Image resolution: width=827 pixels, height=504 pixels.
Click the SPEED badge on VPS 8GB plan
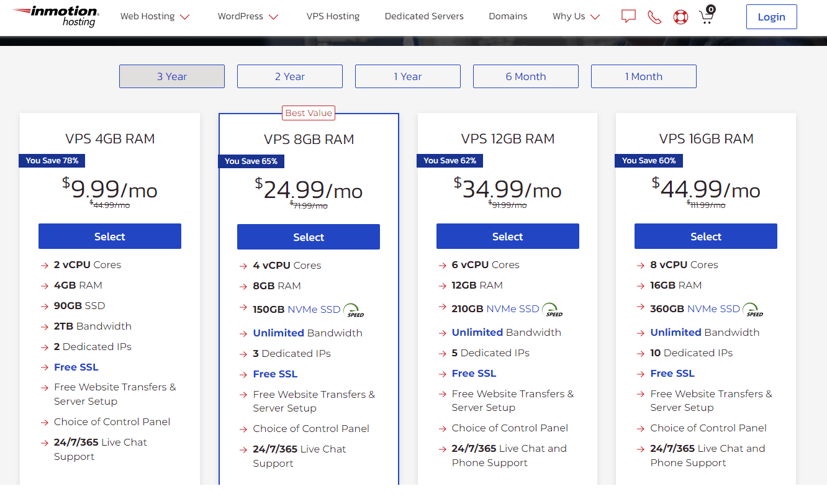[353, 309]
